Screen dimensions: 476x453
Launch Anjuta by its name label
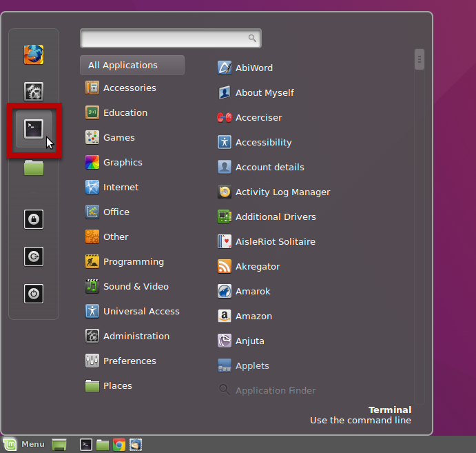250,341
